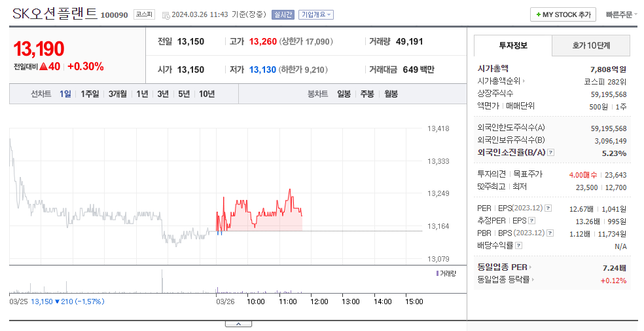644x331 pixels.
Task: Click the 7.24배 sector PER value
Action: 615,268
